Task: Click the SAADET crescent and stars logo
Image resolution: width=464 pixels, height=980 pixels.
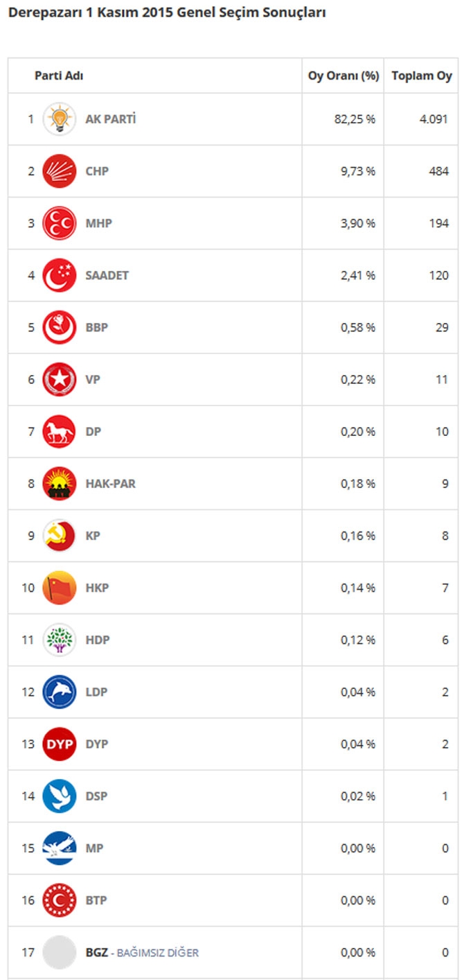Action: point(60,275)
